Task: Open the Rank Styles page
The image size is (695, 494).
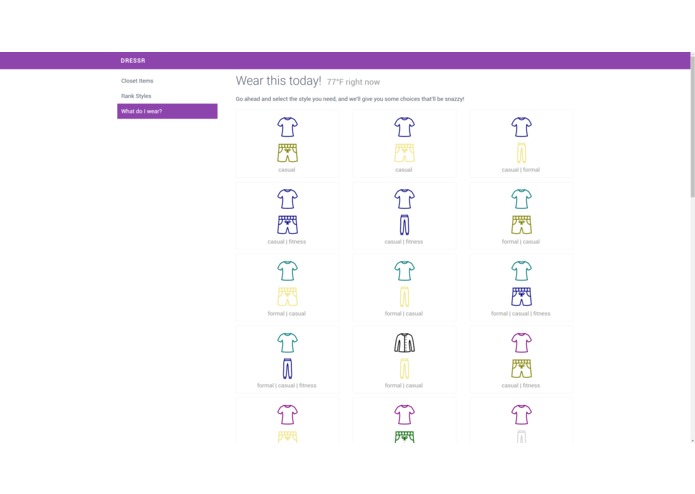Action: [x=136, y=96]
